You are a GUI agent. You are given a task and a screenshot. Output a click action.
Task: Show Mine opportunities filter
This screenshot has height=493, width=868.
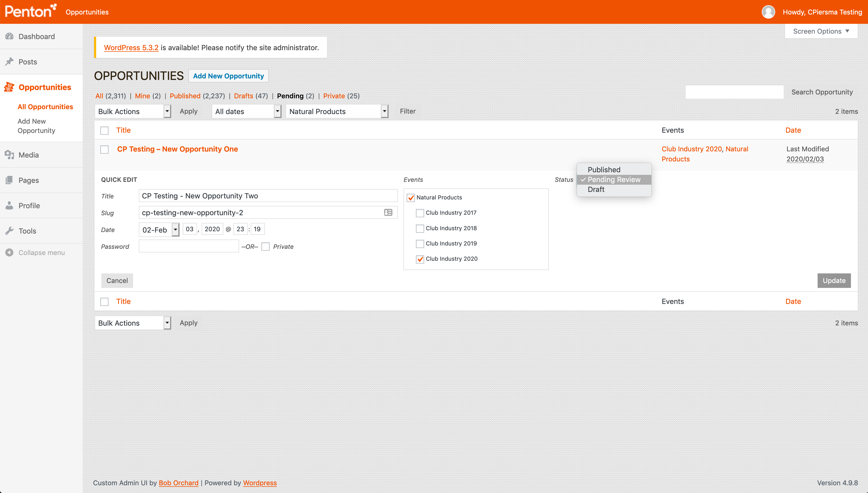point(142,96)
